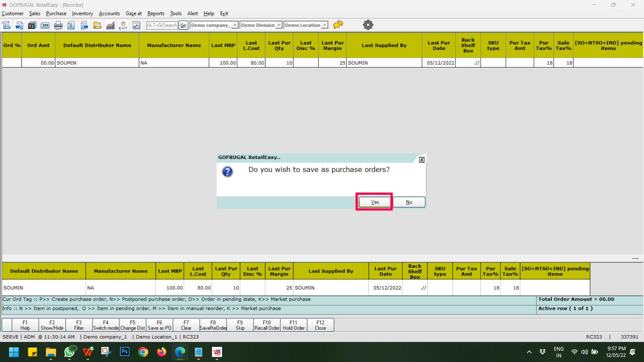
Task: Open the yellow folder toolbar icon
Action: click(x=97, y=25)
